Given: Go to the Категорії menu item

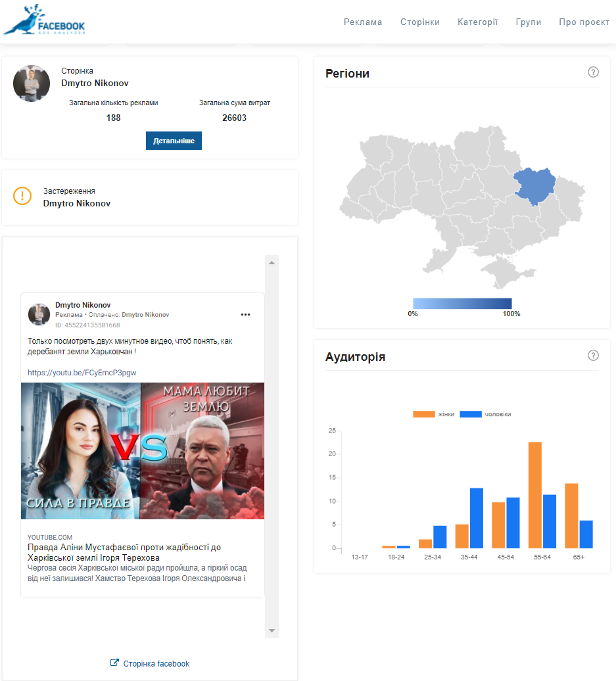Looking at the screenshot, I should (477, 22).
